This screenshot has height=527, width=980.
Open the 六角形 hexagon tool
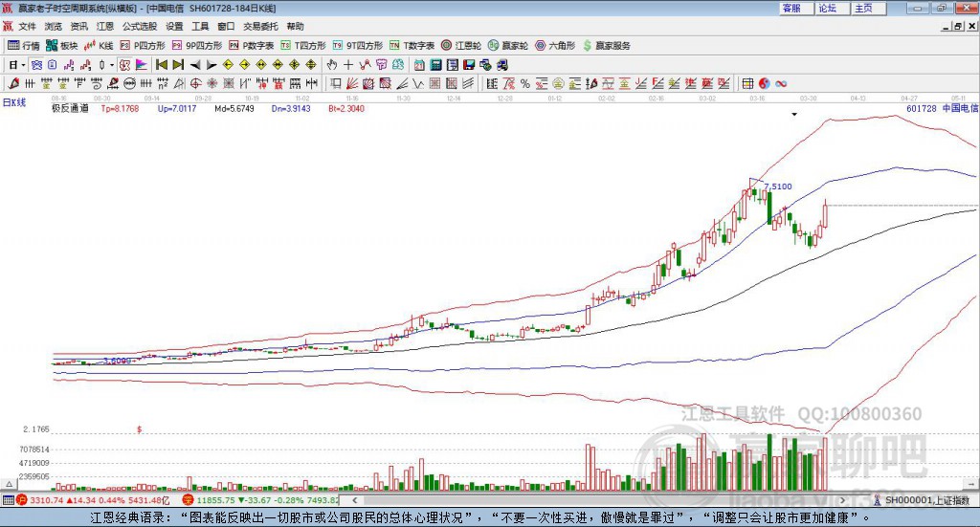point(555,46)
